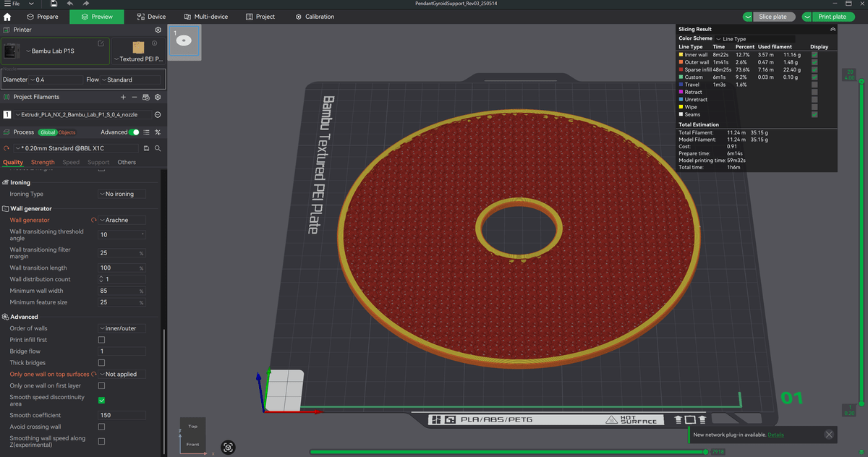Toggle Travel display checkbox in slicing result
The image size is (868, 457).
tap(814, 85)
